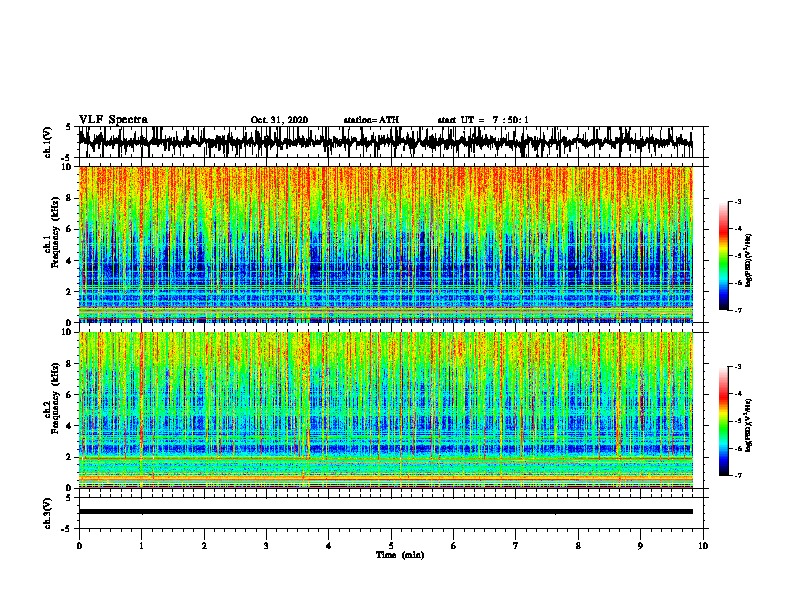The image size is (792, 612).
Task: Click time axis tick label "7"
Action: click(516, 546)
